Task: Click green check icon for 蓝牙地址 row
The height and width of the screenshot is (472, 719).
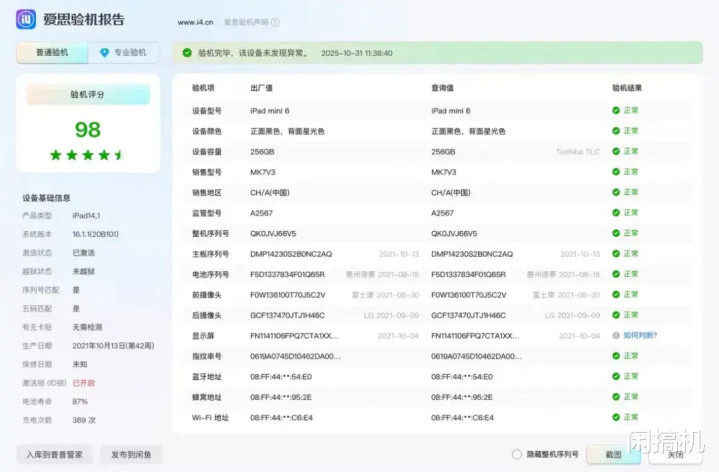Action: click(x=616, y=376)
